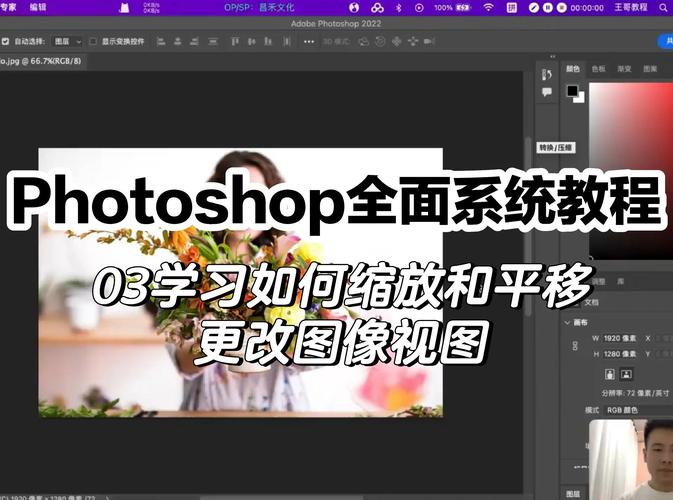Switch to the 图案 panel tab

click(650, 69)
